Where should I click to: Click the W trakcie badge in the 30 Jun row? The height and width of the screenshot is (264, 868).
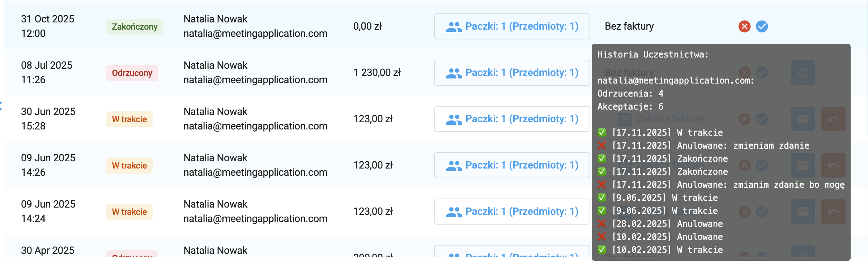click(129, 119)
